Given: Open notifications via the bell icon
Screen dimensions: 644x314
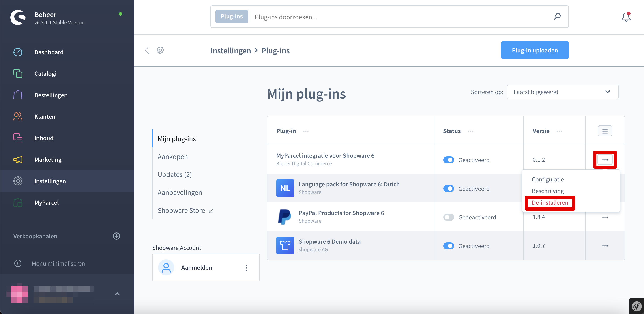Looking at the screenshot, I should (x=626, y=17).
